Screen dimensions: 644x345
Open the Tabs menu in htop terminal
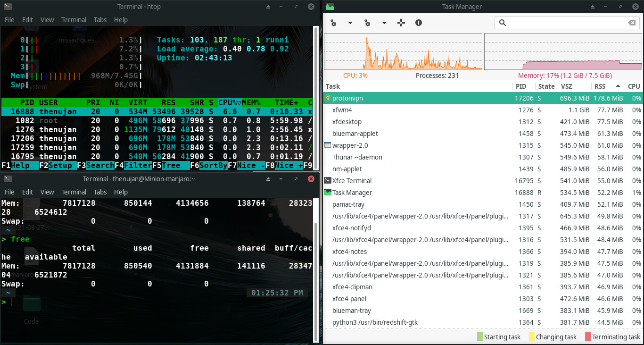100,20
